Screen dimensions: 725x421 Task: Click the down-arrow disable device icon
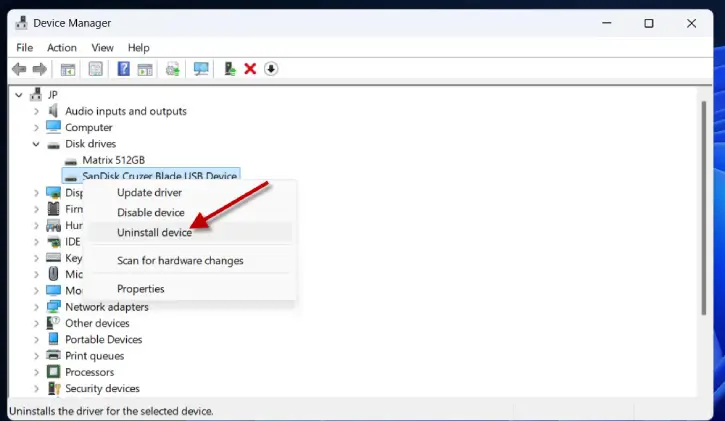click(x=271, y=69)
